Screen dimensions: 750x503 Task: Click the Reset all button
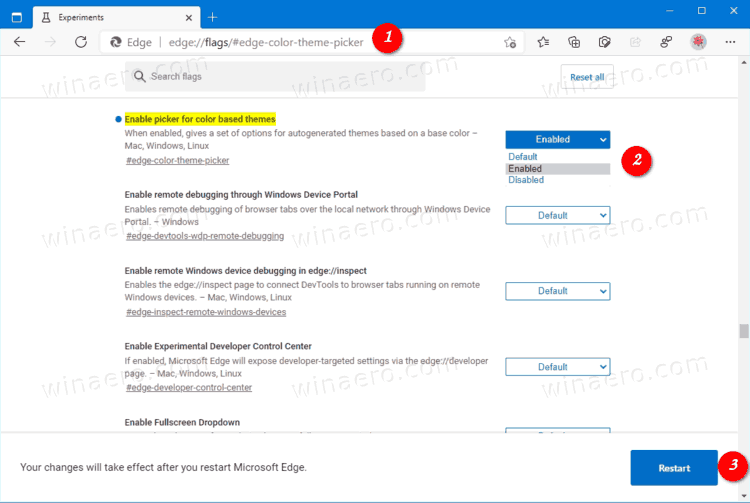(x=587, y=77)
